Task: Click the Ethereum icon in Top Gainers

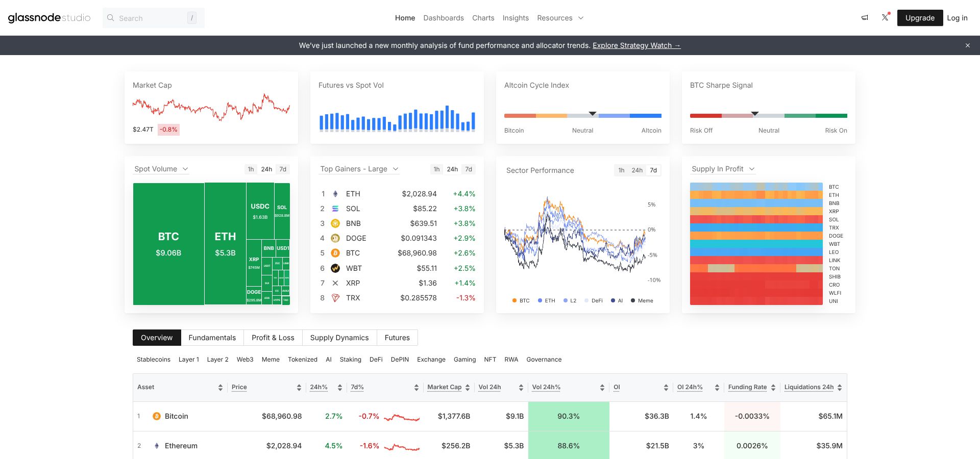Action: (x=335, y=194)
